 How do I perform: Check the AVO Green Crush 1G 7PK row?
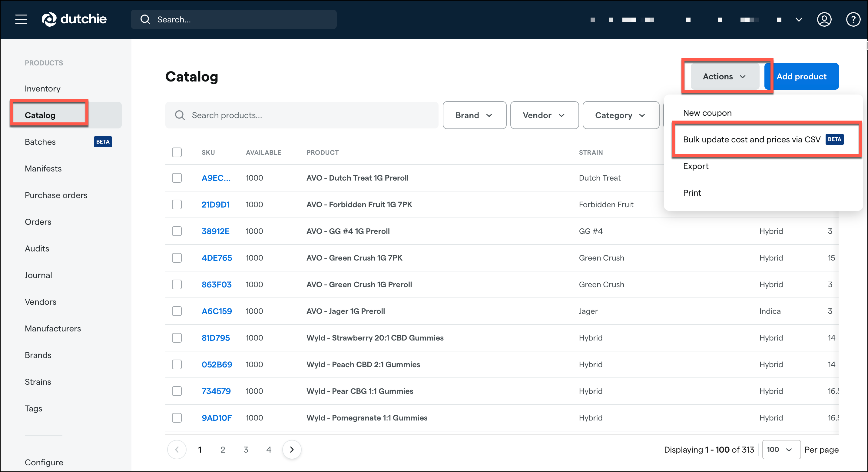[x=177, y=258]
